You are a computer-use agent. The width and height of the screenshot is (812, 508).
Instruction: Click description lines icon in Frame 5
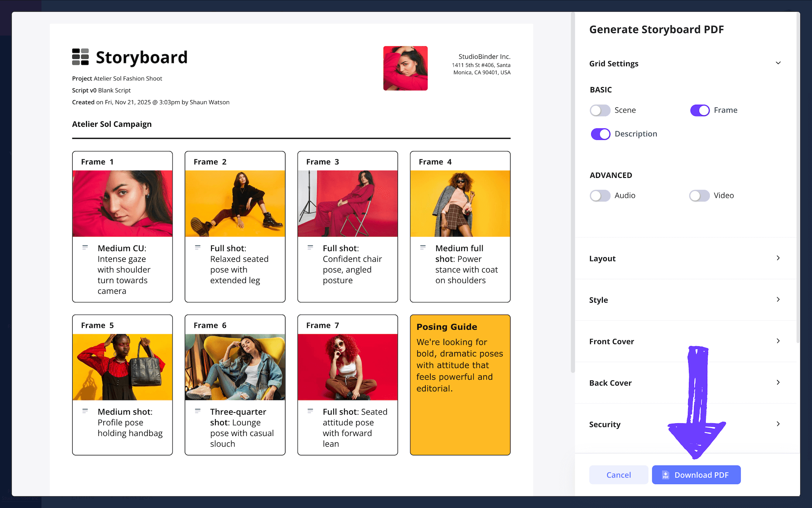(85, 411)
